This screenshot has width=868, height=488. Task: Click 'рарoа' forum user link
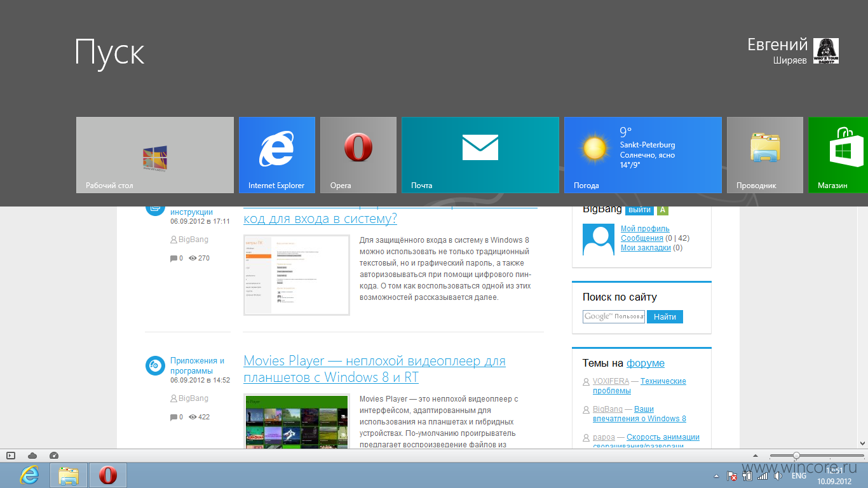(604, 437)
